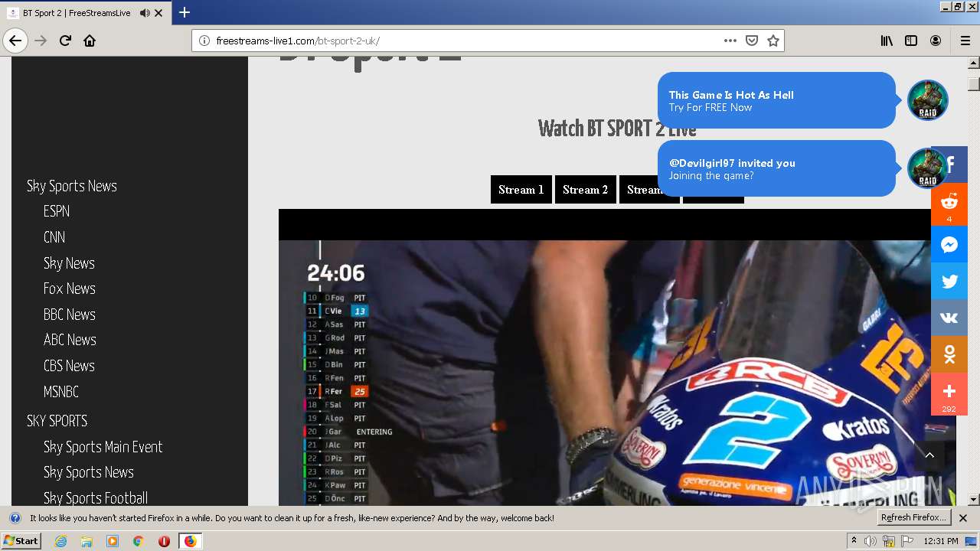Open File Explorer from the taskbar

tap(87, 541)
